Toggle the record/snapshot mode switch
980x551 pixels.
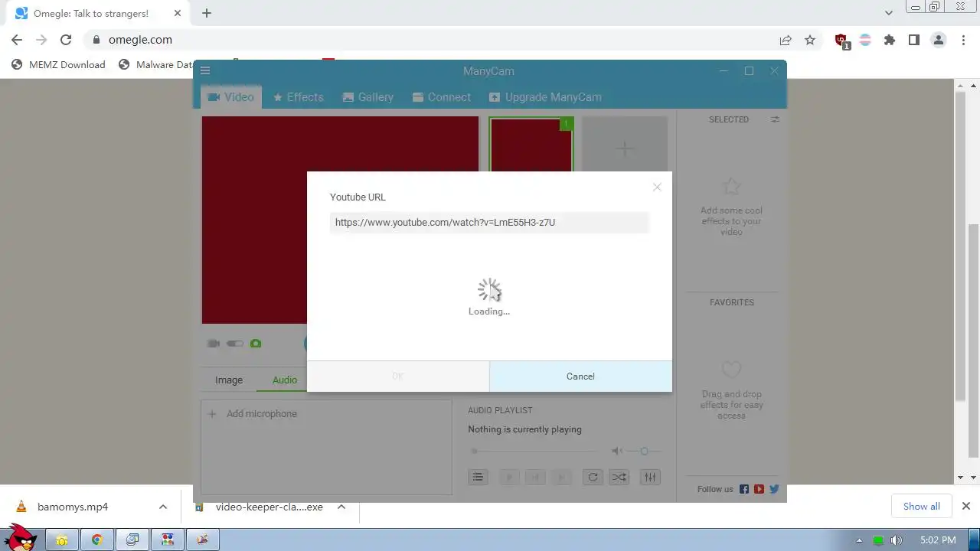click(x=235, y=344)
